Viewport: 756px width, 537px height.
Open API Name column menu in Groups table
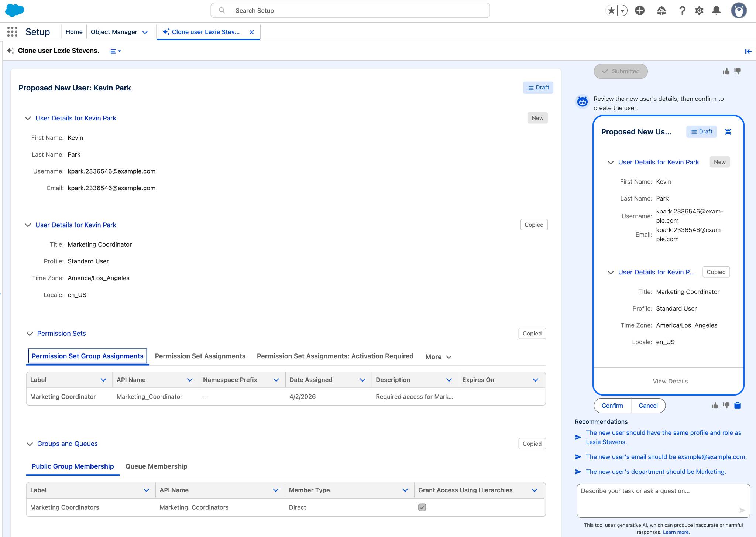(275, 490)
